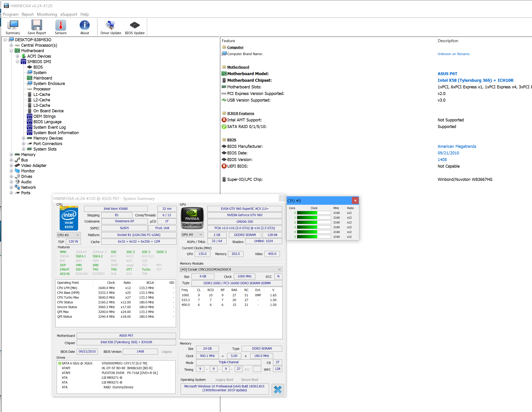Viewport: 532px width, 412px height.
Task: Select DESKTOP-8J8M53O computer icon in tree
Action: (11, 40)
